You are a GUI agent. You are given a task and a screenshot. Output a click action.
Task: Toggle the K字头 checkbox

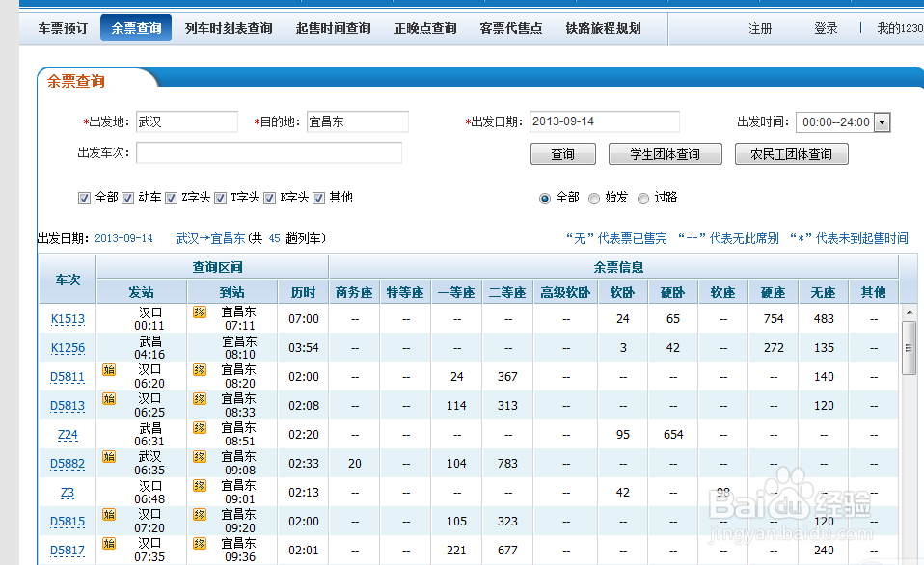tap(270, 198)
